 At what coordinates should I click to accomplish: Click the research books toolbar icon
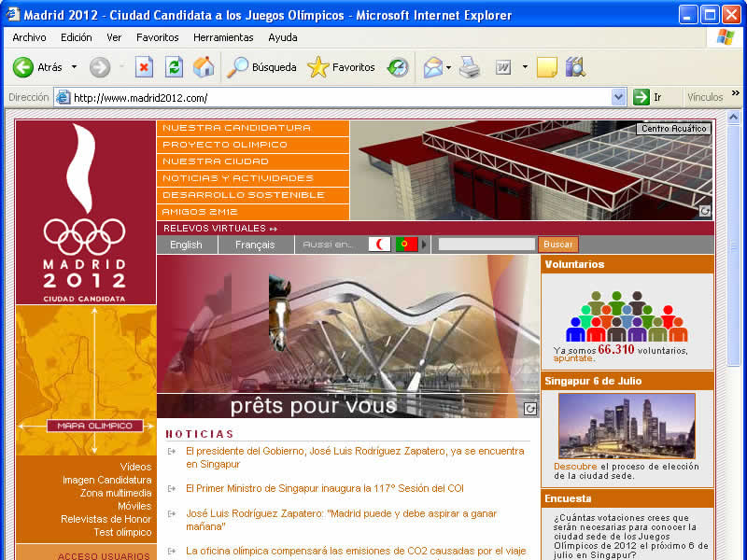[x=575, y=67]
